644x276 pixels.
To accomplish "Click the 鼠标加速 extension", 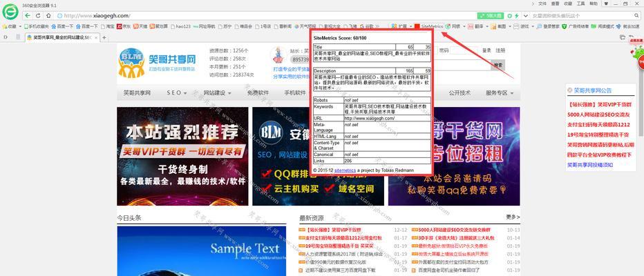I will click(x=627, y=26).
